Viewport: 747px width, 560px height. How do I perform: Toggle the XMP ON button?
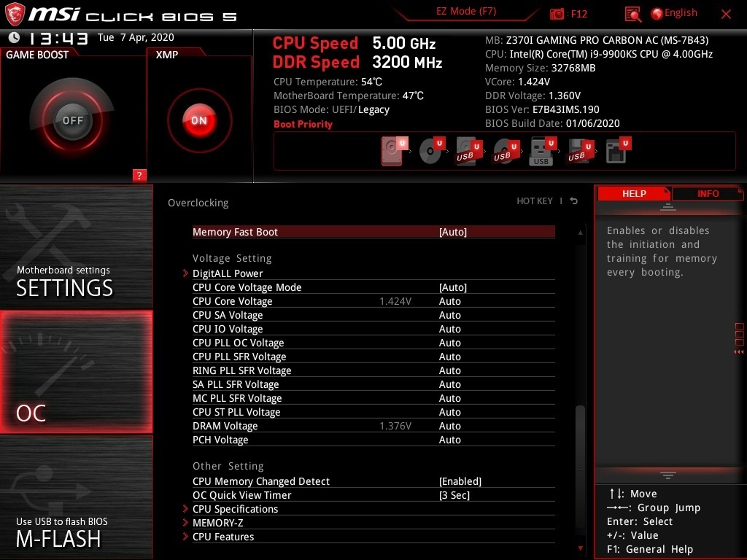pos(199,120)
